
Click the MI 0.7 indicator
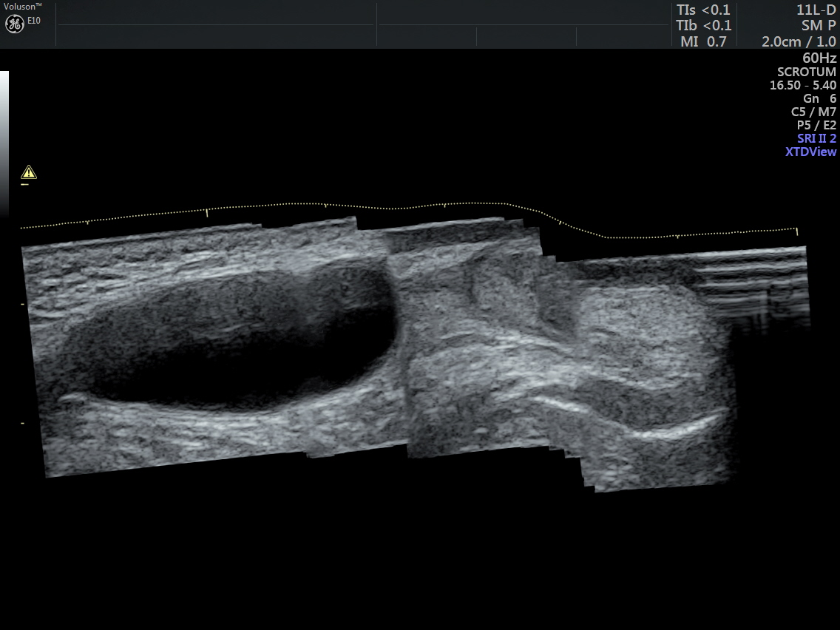703,41
